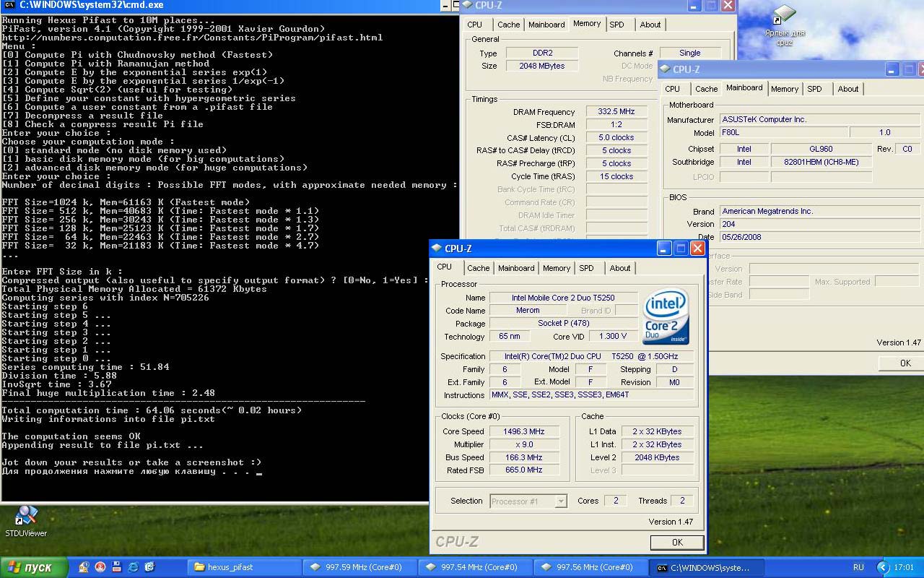
Task: Open the STDUViewer desktop shortcut
Action: (x=26, y=521)
